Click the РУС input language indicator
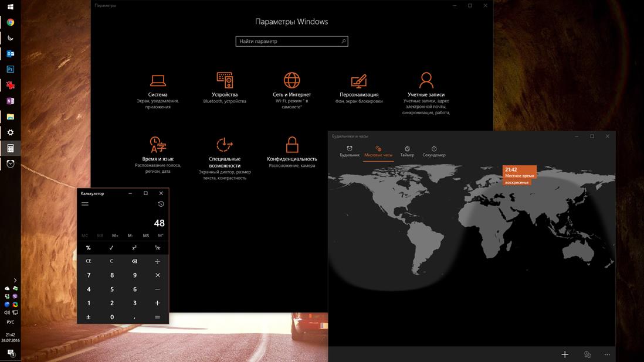The image size is (644, 362). click(x=11, y=322)
